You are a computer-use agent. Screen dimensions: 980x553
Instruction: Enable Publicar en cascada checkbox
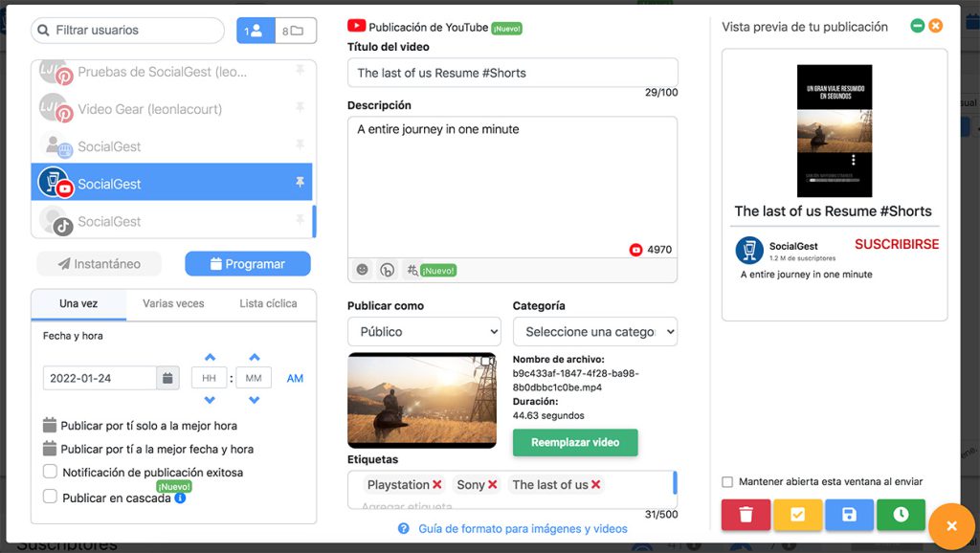tap(50, 497)
